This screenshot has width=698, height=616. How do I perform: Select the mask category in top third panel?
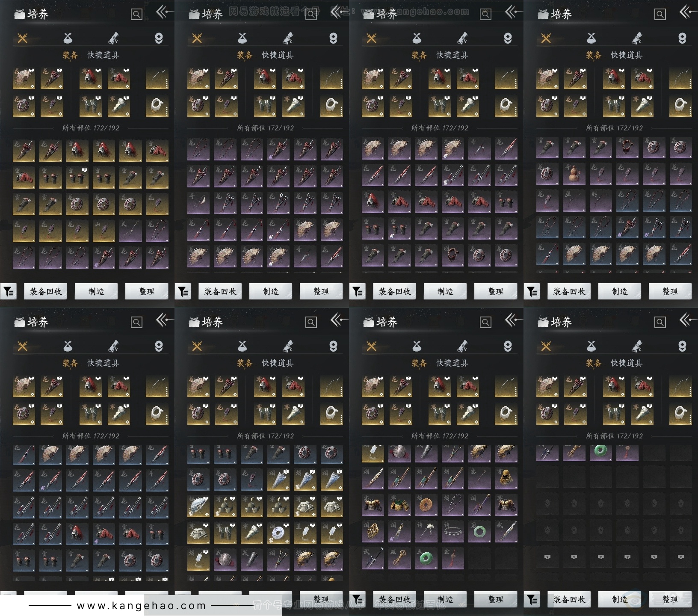tap(508, 38)
